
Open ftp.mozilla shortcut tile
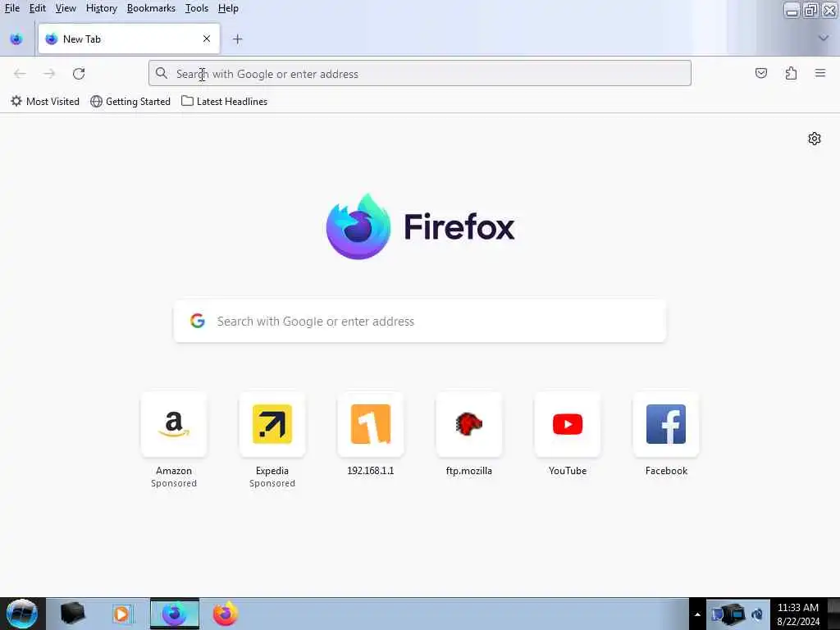(469, 424)
